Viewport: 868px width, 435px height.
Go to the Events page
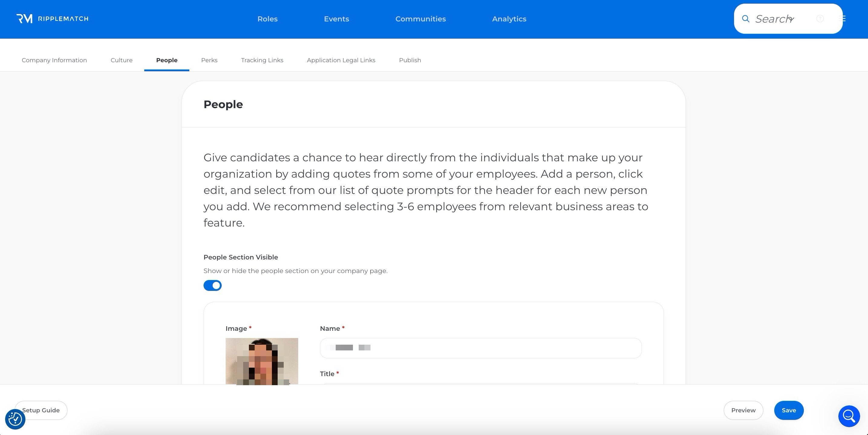click(x=336, y=19)
